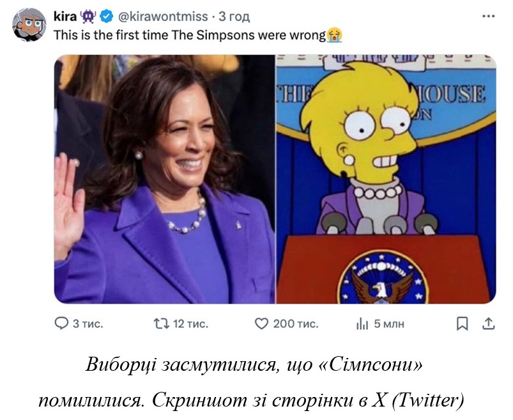
Task: Like the tweet with heart icon
Action: click(x=261, y=323)
